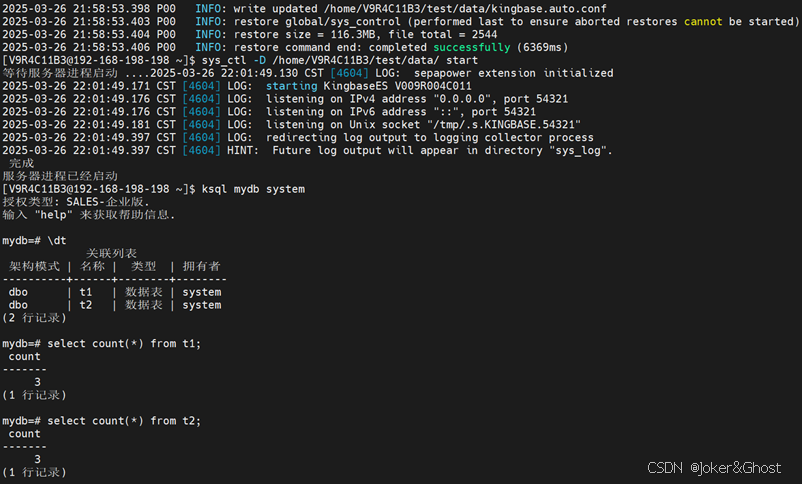The height and width of the screenshot is (484, 802).
Task: Click 'file total = 2544' text
Action: 442,34
